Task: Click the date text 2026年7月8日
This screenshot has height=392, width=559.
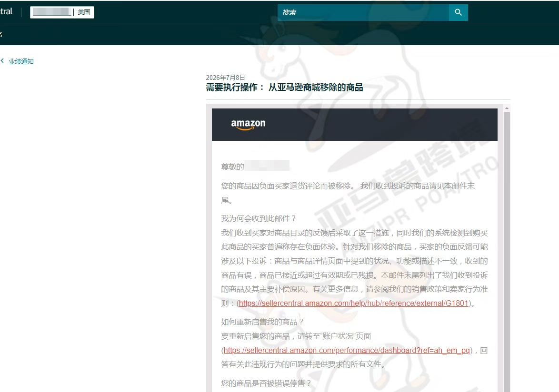Action: pyautogui.click(x=225, y=77)
